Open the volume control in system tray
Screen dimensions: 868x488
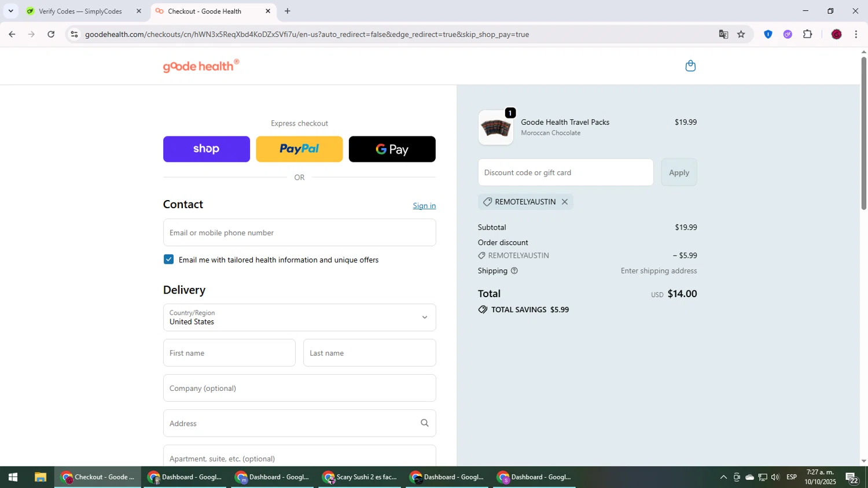(775, 477)
